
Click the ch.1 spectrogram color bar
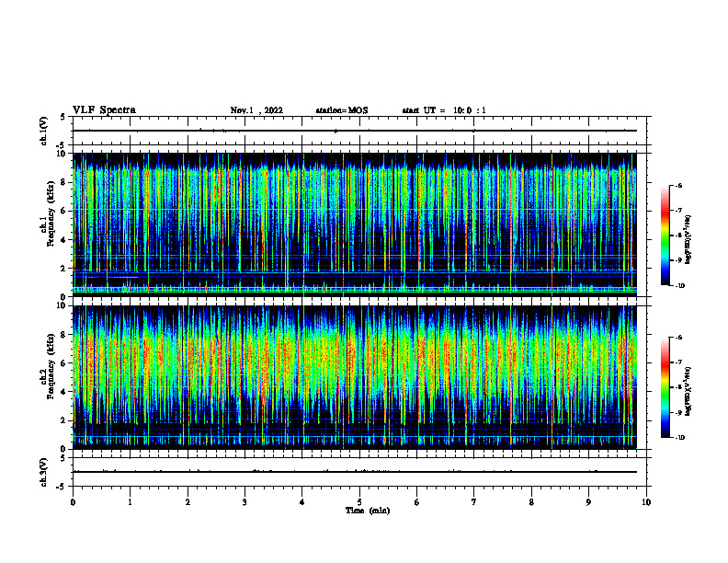click(665, 236)
